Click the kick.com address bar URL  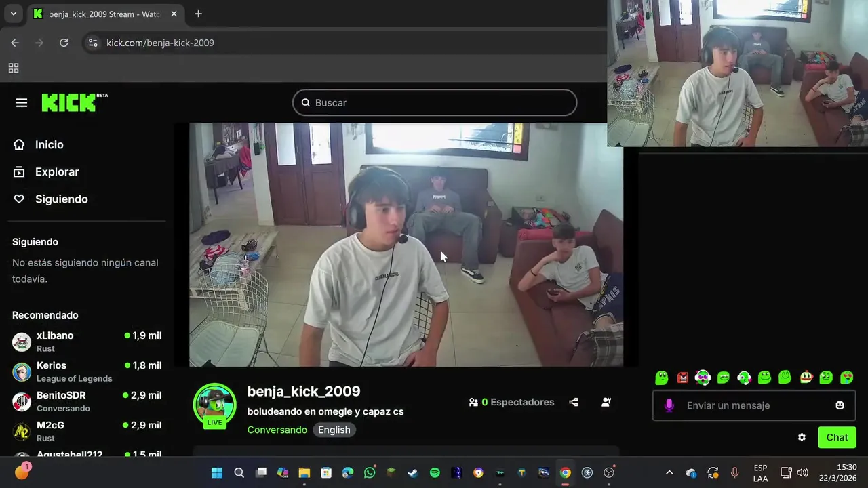click(x=160, y=43)
